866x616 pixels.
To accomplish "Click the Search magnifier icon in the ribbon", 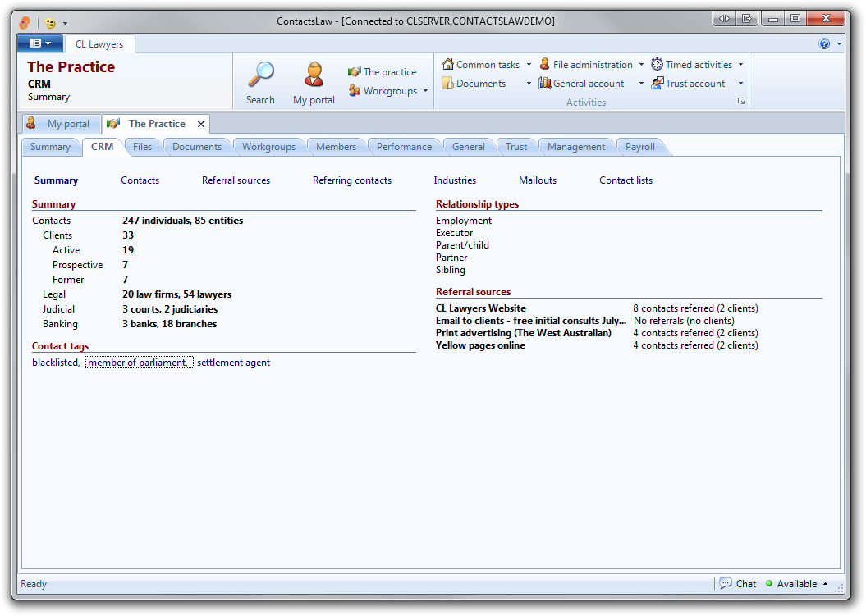I will [261, 75].
